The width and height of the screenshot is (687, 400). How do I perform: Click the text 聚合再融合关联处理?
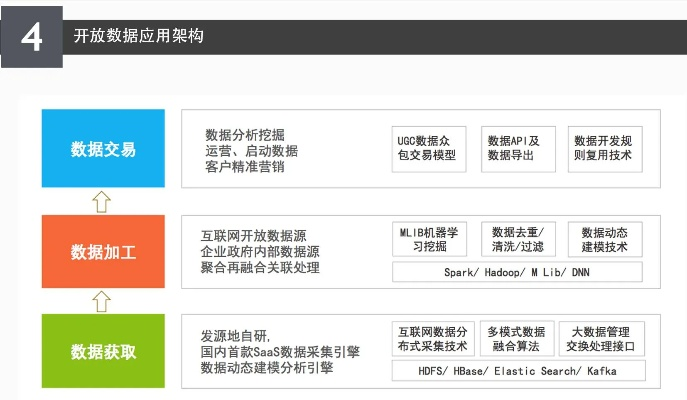pyautogui.click(x=260, y=267)
